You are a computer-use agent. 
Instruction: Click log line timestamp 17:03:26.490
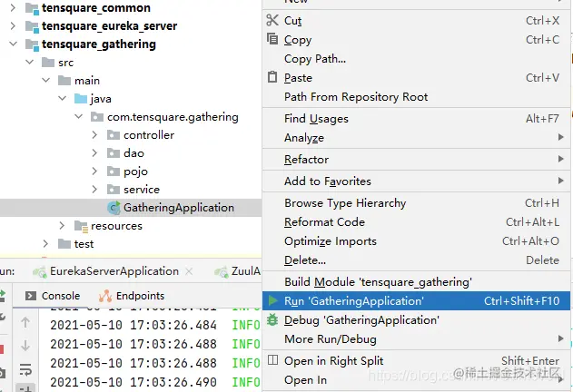pos(133,382)
